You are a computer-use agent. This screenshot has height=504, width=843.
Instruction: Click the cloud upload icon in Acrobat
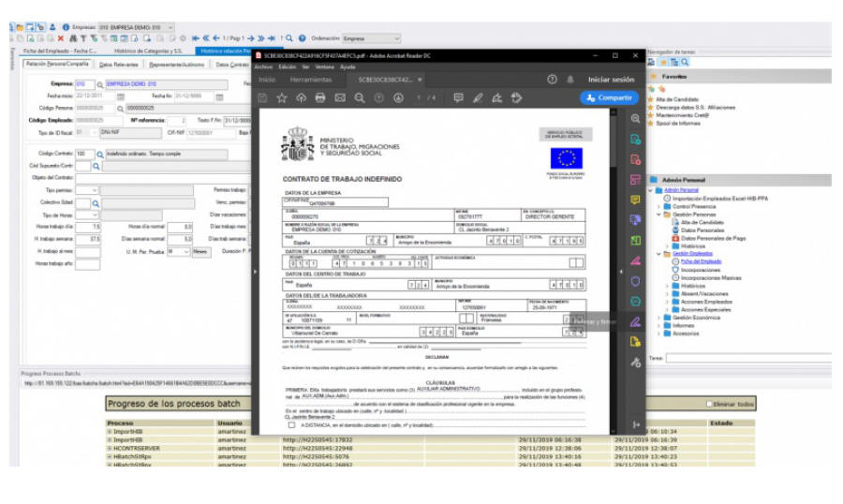(x=301, y=97)
